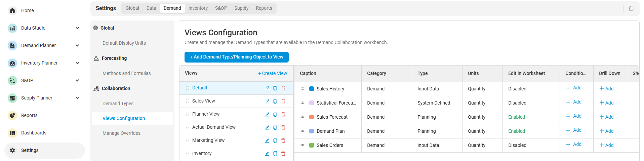The image size is (644, 161).
Task: Click the trash icon for Inventory view
Action: tap(283, 154)
